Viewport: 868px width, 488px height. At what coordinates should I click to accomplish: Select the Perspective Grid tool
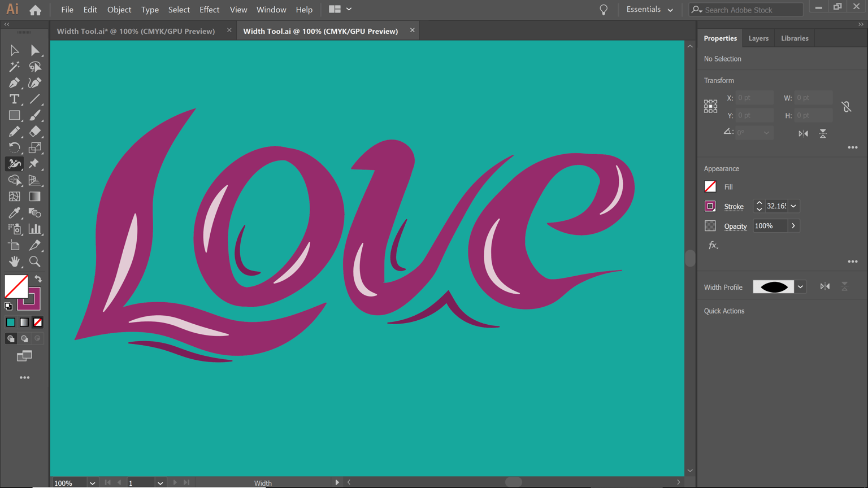coord(35,180)
